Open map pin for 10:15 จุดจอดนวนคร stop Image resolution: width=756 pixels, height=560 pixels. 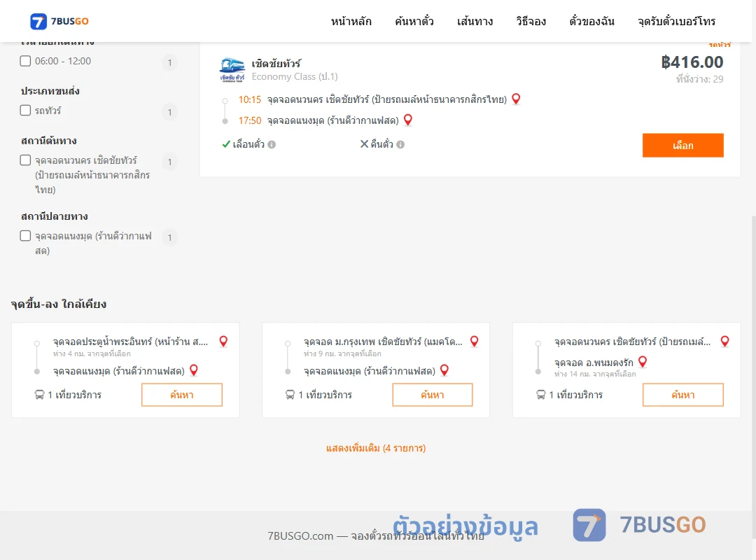516,99
